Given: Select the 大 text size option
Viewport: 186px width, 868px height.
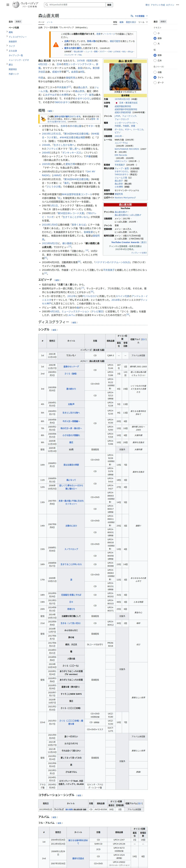Looking at the screenshot, I should coord(155,43).
